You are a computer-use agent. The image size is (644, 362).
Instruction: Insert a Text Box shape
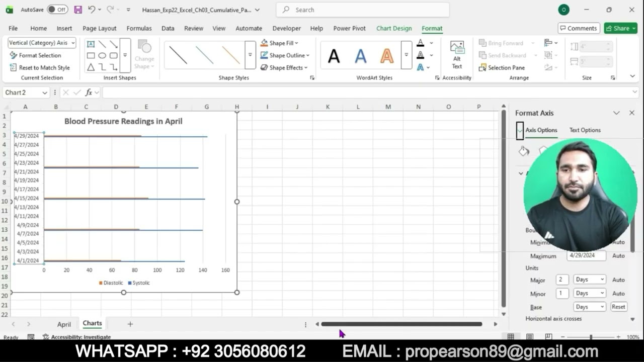[91, 44]
